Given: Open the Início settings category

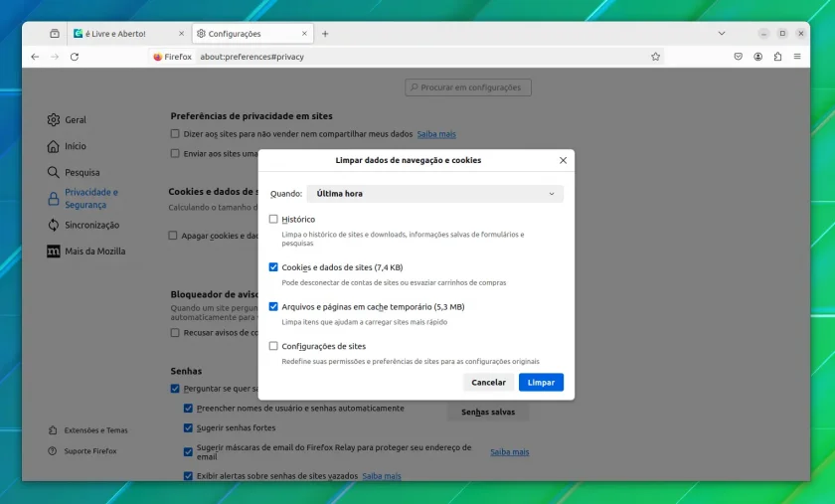Looking at the screenshot, I should [67, 146].
